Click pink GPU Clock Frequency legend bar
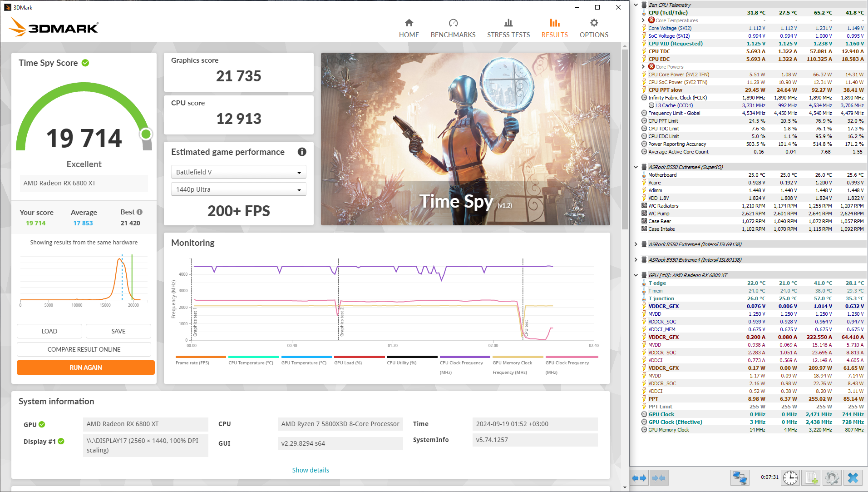This screenshot has width=868, height=492. 571,357
